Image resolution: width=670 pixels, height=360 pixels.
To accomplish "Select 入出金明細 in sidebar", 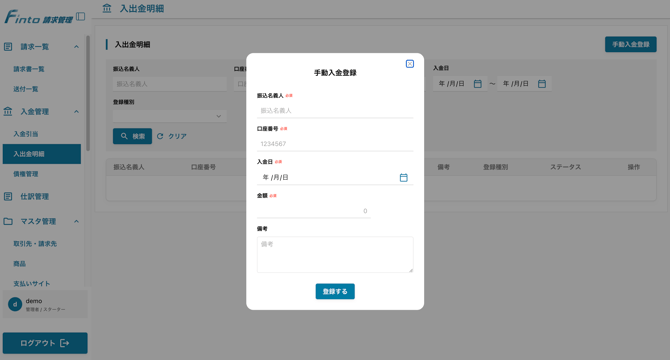I will click(42, 154).
